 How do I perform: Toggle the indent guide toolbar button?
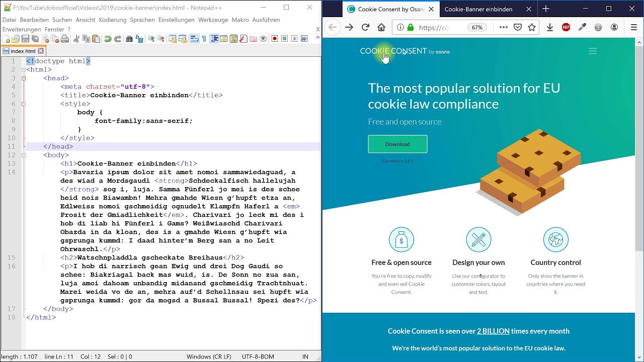pyautogui.click(x=214, y=39)
